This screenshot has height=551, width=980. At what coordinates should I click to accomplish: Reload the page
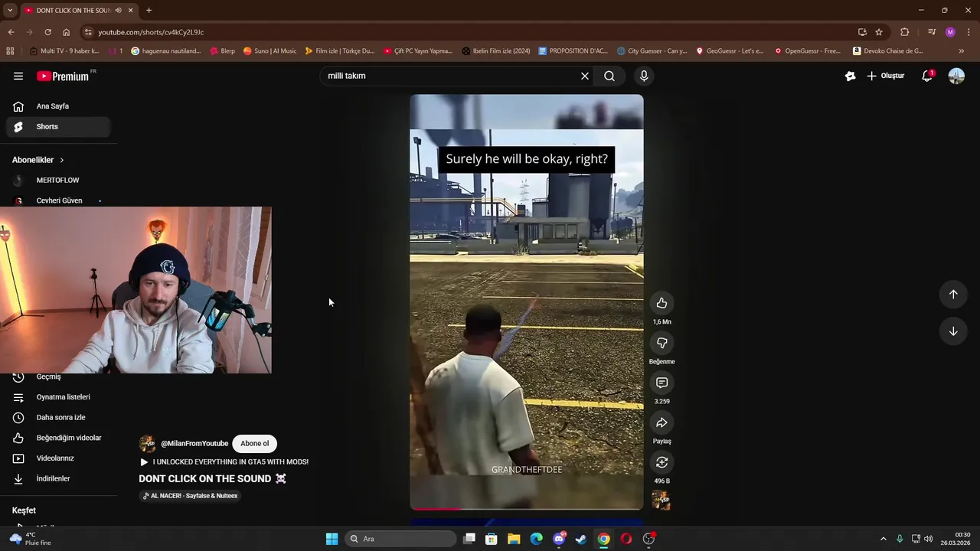click(47, 32)
